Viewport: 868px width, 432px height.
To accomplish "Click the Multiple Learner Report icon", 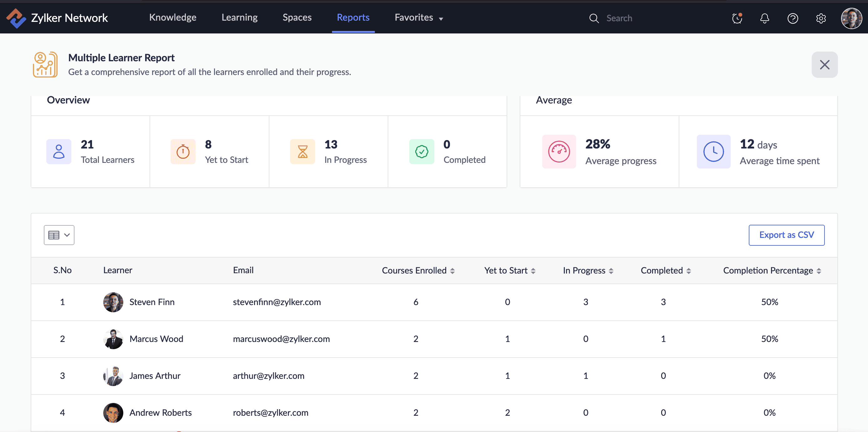I will click(x=45, y=64).
